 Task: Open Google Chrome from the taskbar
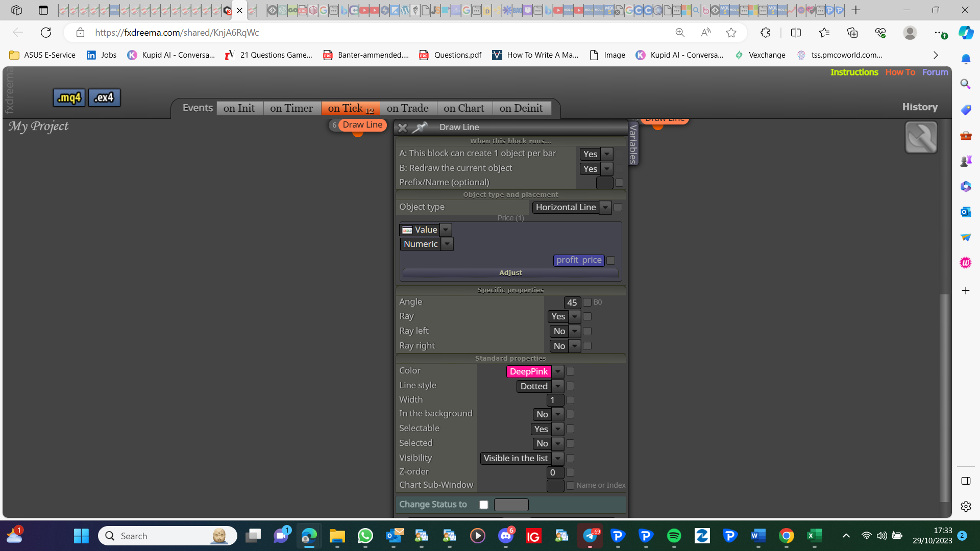[x=786, y=536]
